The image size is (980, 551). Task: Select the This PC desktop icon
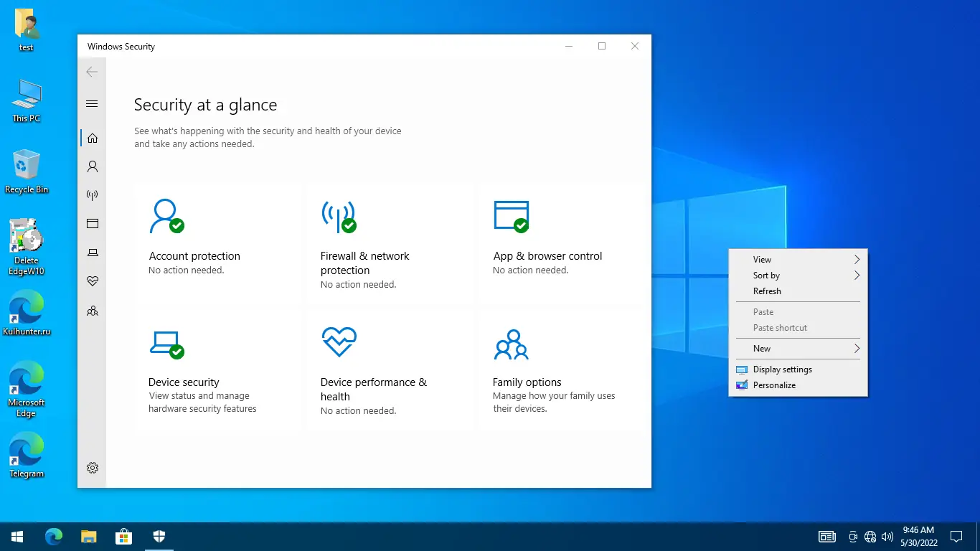(27, 101)
